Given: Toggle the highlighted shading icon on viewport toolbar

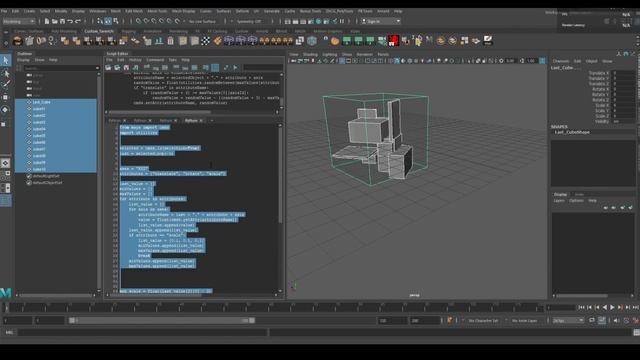Looking at the screenshot, I should tap(397, 61).
